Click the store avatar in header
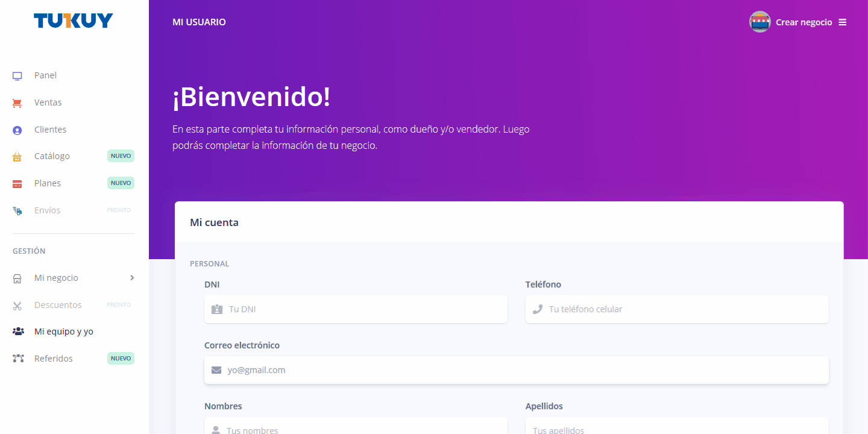Image resolution: width=868 pixels, height=434 pixels. (x=759, y=22)
